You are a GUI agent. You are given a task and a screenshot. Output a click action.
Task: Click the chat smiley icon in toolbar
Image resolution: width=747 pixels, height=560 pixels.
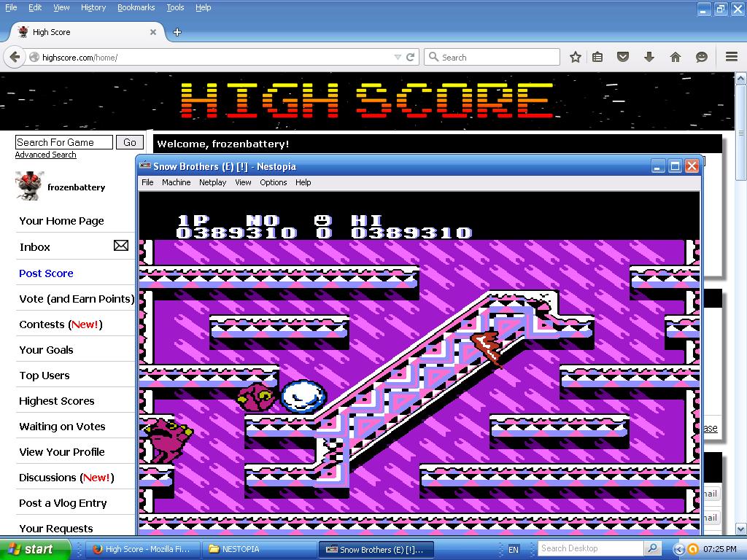(x=701, y=57)
